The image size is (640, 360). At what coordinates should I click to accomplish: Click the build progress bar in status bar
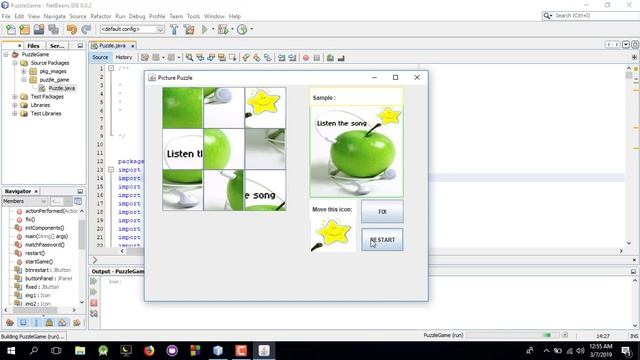[x=513, y=336]
